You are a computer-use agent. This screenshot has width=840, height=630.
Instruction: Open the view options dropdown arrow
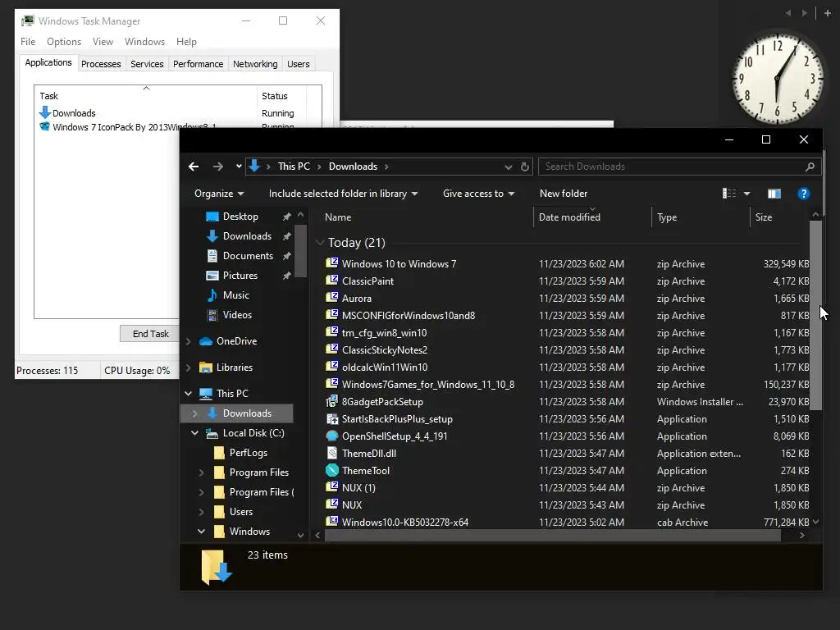pos(746,194)
